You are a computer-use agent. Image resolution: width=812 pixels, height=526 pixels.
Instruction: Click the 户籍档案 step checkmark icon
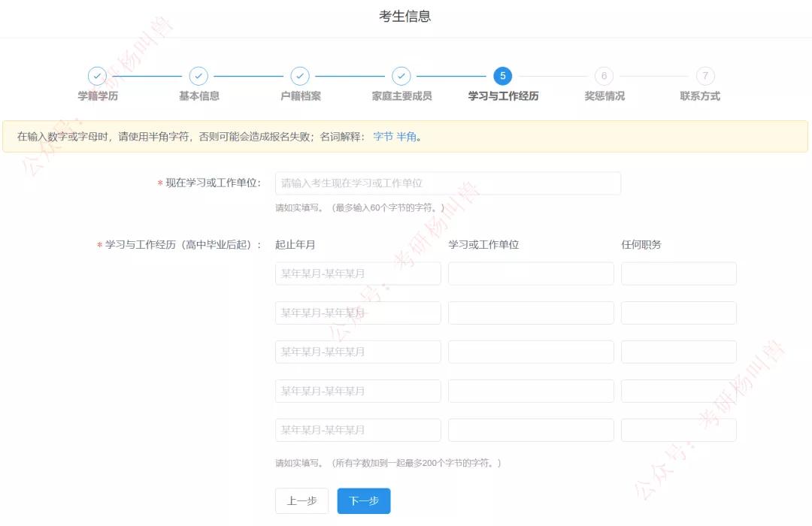coord(300,76)
